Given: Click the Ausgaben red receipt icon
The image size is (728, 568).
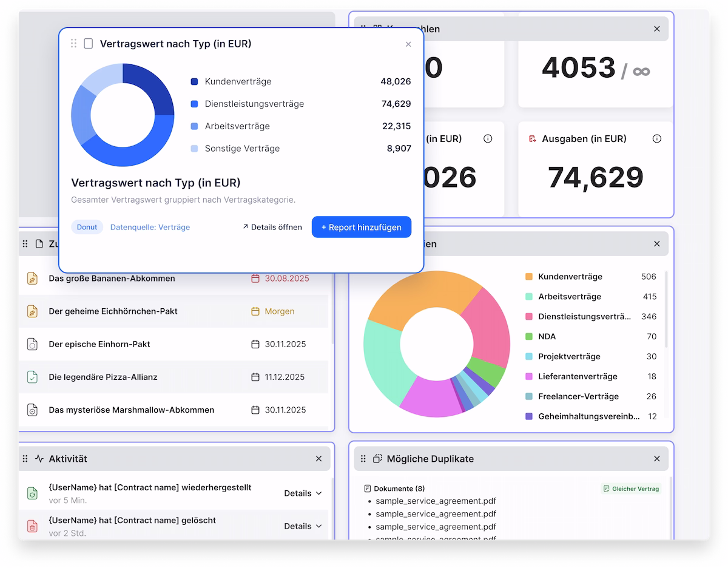Looking at the screenshot, I should (x=532, y=139).
